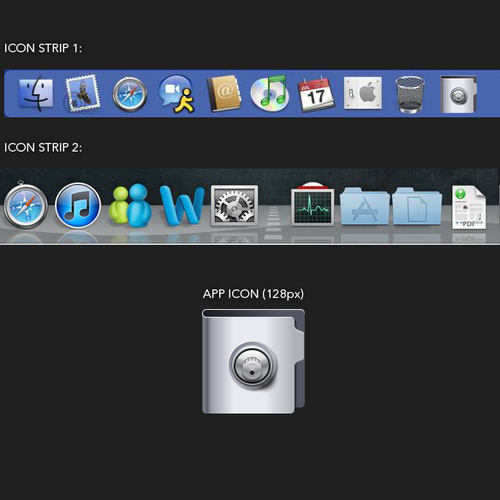Open Safari compass in icon strip 1
Screen dimensions: 500x500
(x=130, y=94)
